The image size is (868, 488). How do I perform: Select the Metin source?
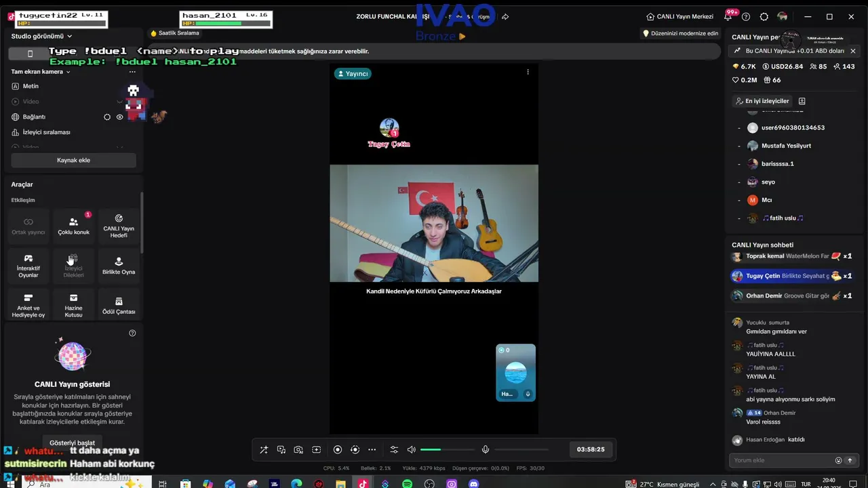(x=73, y=86)
